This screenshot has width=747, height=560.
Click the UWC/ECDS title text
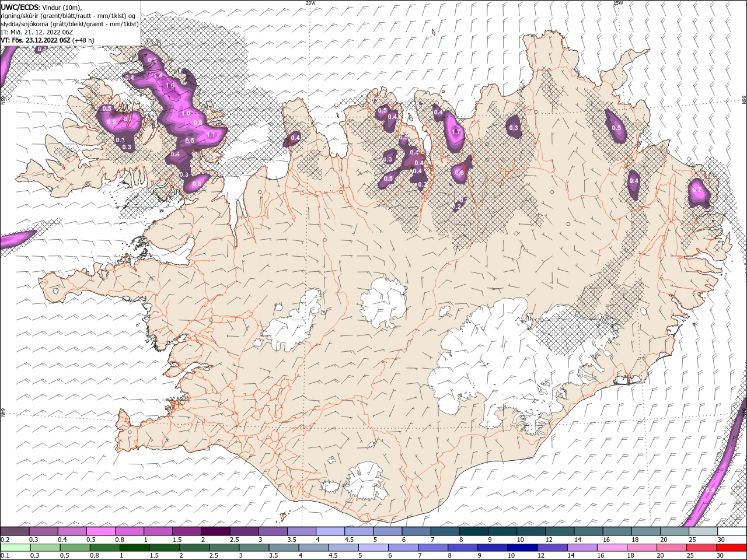click(x=19, y=6)
